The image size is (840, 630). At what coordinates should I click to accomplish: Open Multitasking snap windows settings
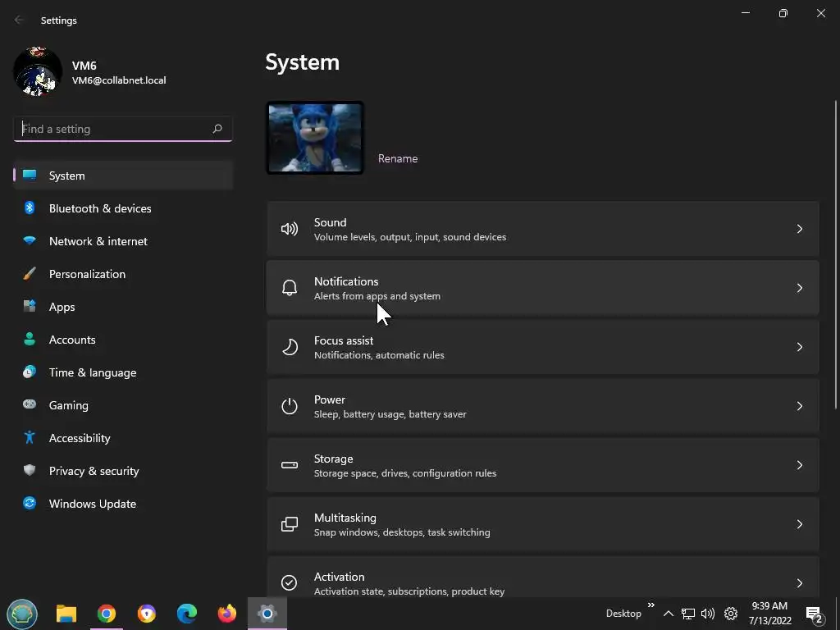543,524
